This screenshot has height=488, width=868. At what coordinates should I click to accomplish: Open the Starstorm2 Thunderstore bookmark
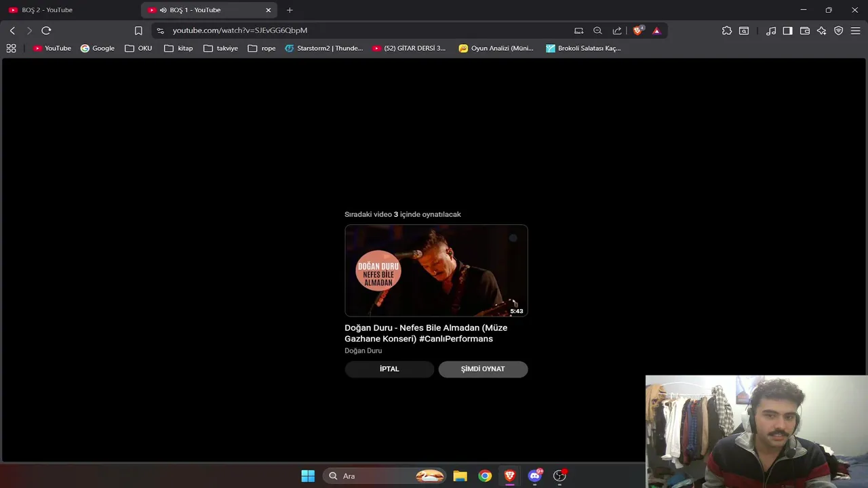tap(324, 48)
